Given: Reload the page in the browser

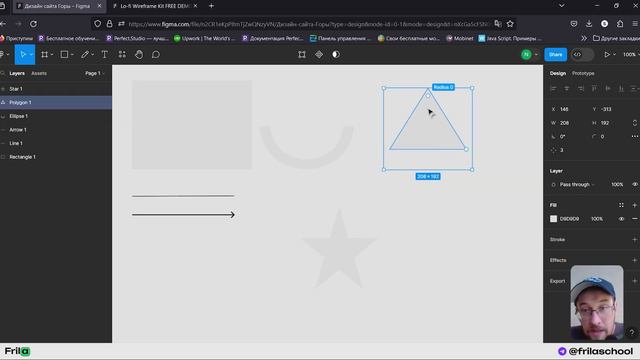Looking at the screenshot, I should pos(33,24).
